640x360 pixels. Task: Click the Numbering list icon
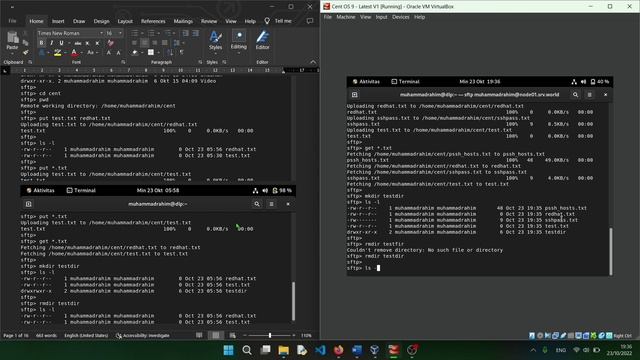coord(151,33)
